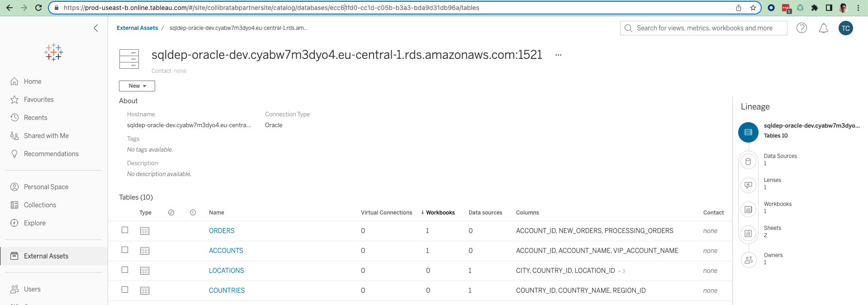The image size is (868, 305).
Task: Click the Tableau logo
Action: tap(53, 52)
